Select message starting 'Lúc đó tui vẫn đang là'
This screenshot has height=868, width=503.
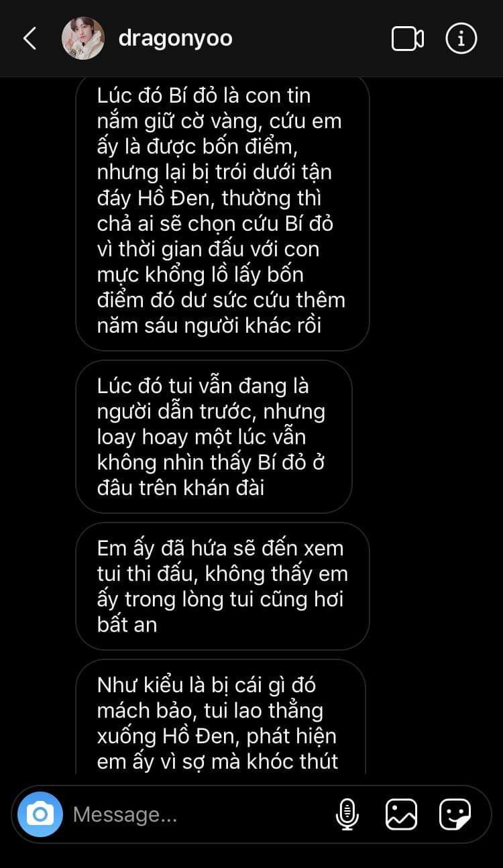pos(214,437)
